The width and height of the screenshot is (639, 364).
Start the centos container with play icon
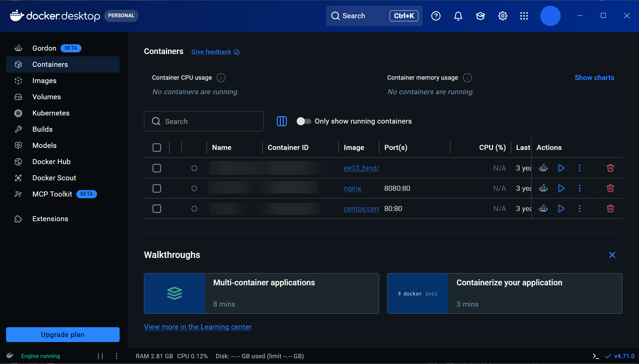[x=561, y=209]
